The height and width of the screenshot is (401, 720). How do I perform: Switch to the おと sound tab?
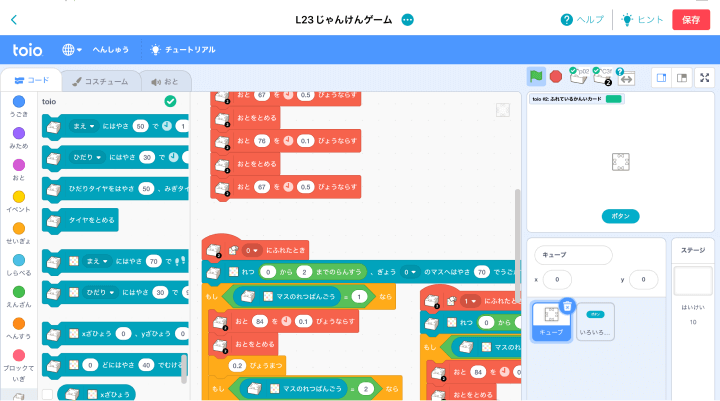[165, 82]
